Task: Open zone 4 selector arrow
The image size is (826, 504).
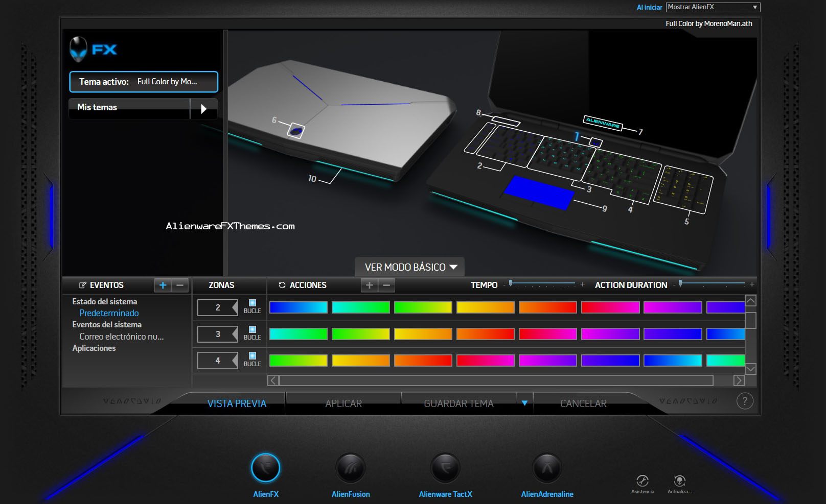Action: pos(235,361)
